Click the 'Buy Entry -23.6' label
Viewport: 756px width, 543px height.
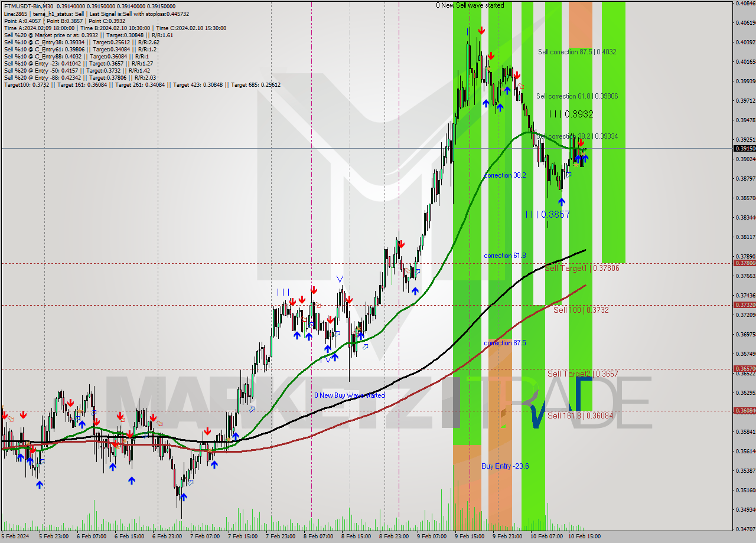pyautogui.click(x=505, y=466)
